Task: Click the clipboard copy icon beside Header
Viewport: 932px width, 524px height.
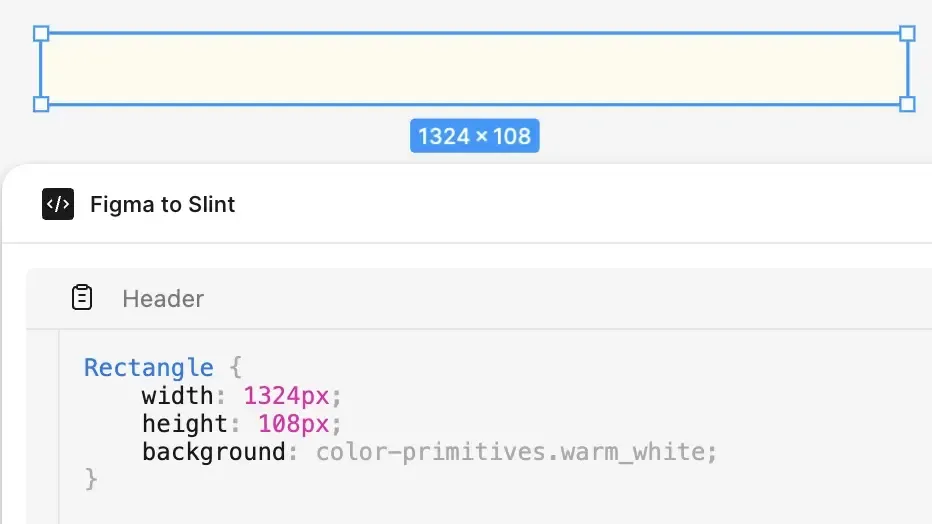Action: point(82,298)
